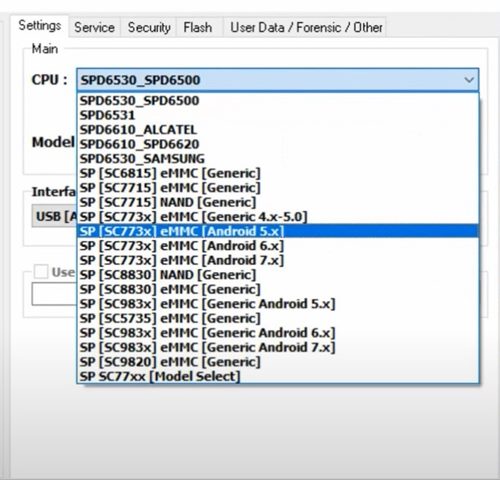500x480 pixels.
Task: Select SP [SC5735] eMMC [Generic]
Action: click(x=278, y=318)
